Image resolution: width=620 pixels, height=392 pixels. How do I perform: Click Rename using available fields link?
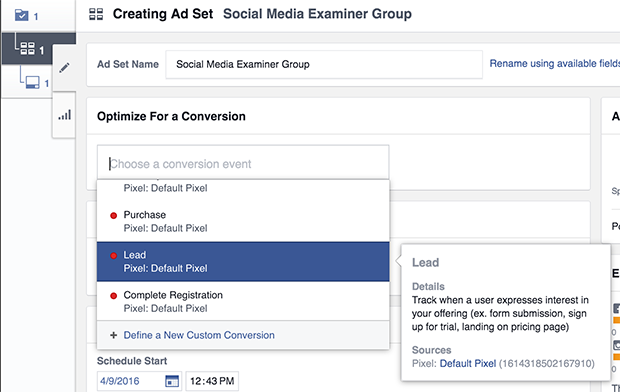[x=555, y=63]
